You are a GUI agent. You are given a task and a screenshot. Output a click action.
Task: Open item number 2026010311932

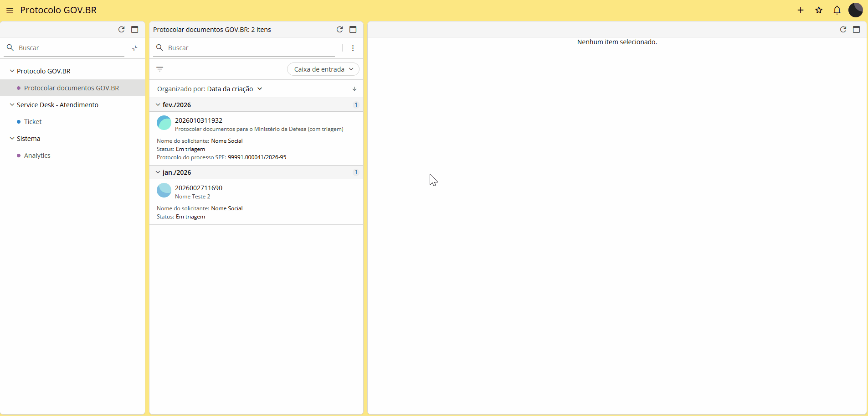coord(199,120)
